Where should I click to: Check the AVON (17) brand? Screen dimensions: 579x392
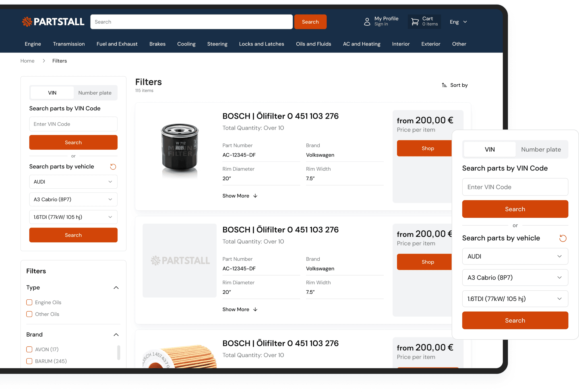point(29,349)
